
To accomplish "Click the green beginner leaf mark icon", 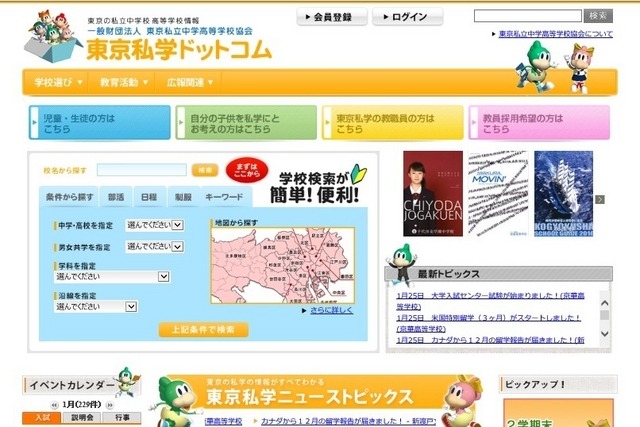I will point(359,173).
